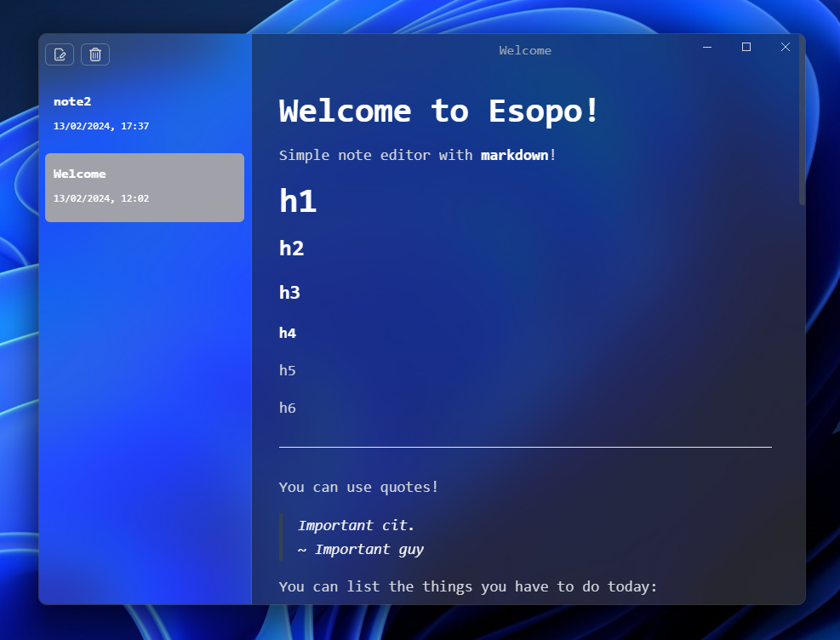Create a new note with the edit icon

point(60,54)
